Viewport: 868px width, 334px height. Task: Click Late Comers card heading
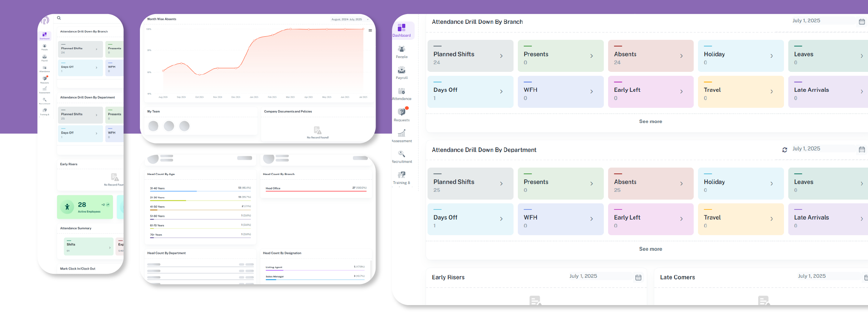(x=678, y=277)
